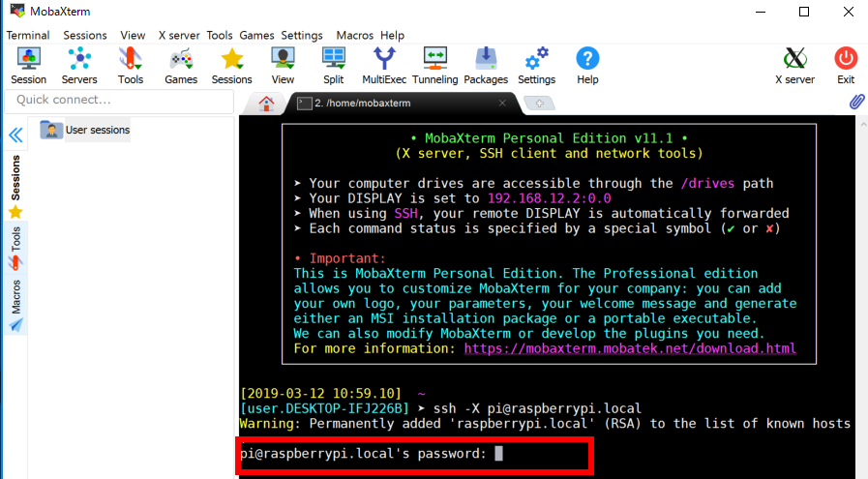Open the Tools toolbar icon

tap(130, 66)
